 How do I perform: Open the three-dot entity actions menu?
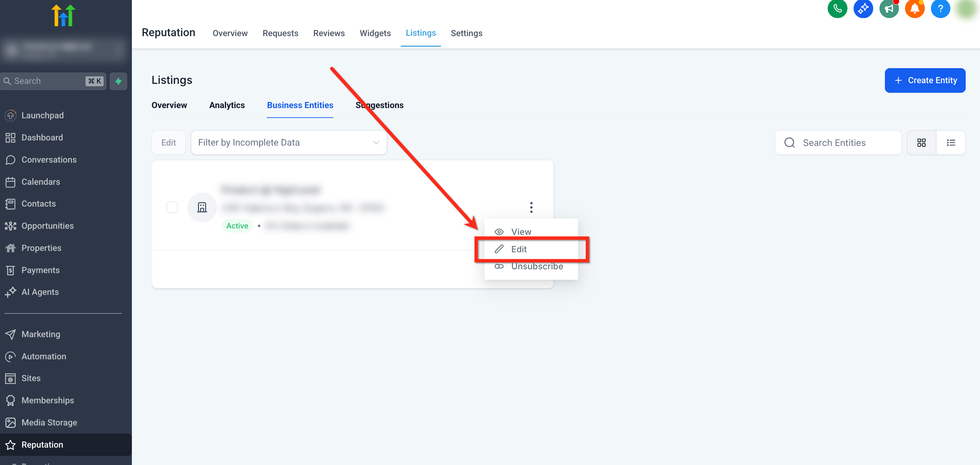coord(531,207)
